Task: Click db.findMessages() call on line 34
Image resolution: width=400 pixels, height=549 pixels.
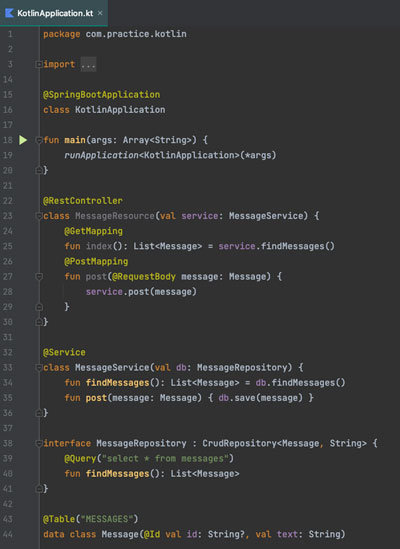Action: 300,383
